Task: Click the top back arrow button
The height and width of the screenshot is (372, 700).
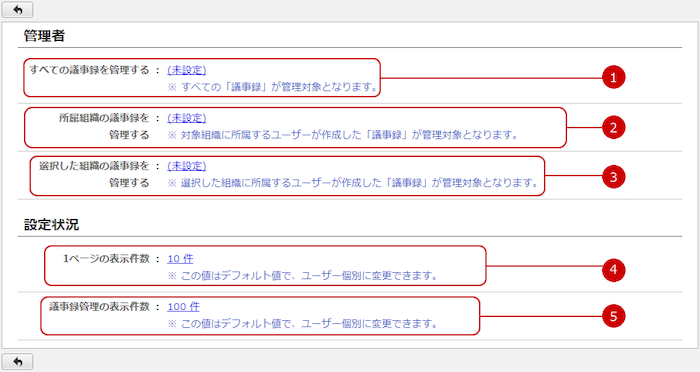Action: [x=17, y=9]
